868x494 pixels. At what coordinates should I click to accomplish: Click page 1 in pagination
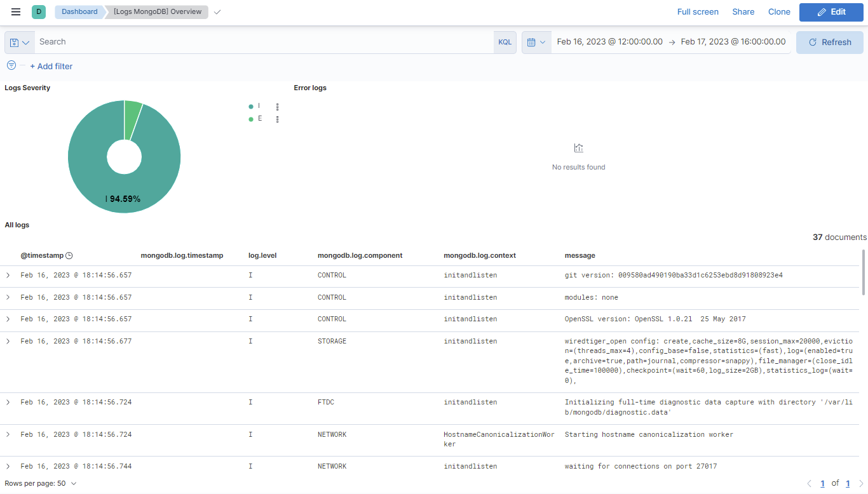click(x=822, y=484)
